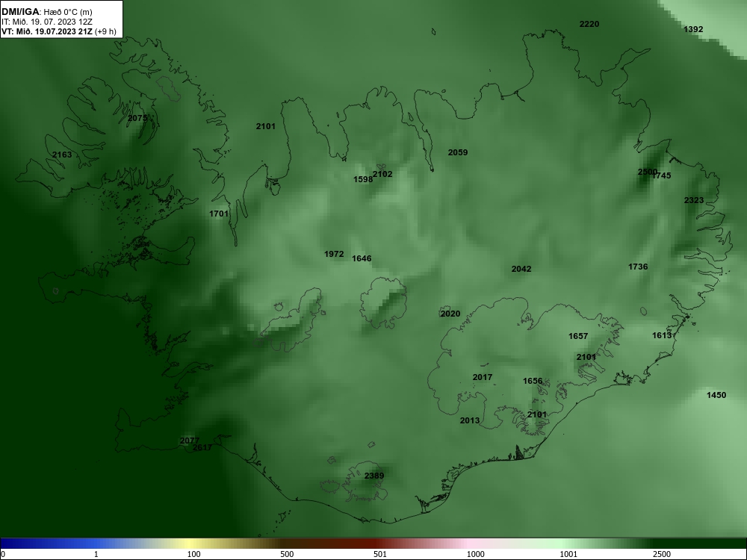Image resolution: width=747 pixels, height=560 pixels.
Task: Click the 2020 height value
Action: (x=450, y=314)
